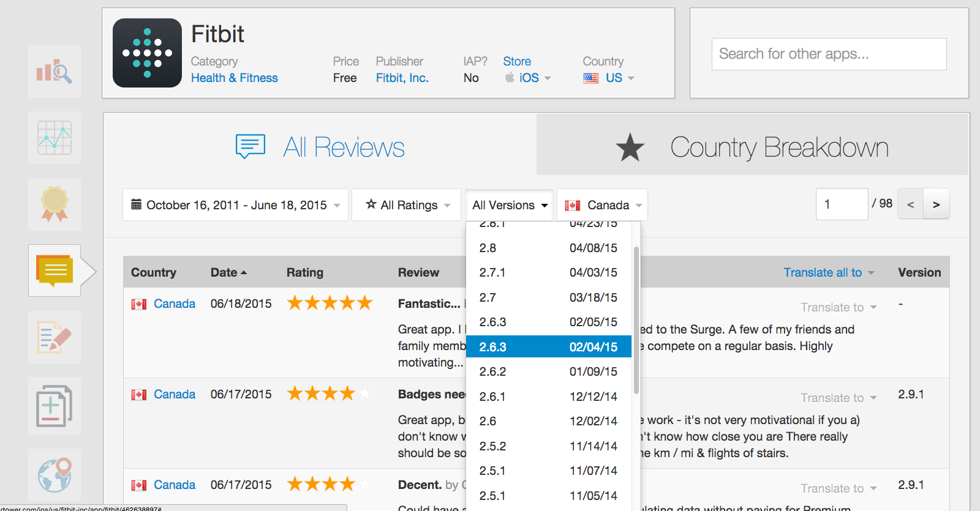Viewport: 980px width, 511px height.
Task: Click the / 98 total pages label
Action: [882, 203]
